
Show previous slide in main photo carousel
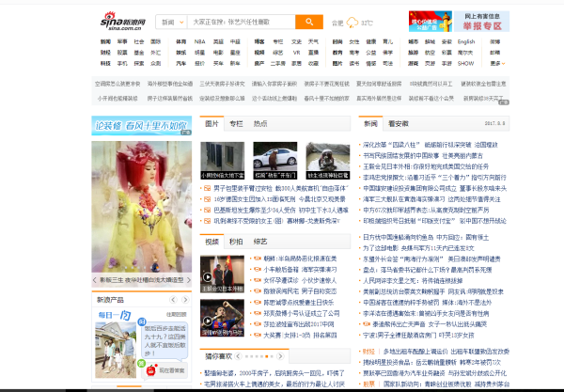pyautogui.click(x=95, y=280)
